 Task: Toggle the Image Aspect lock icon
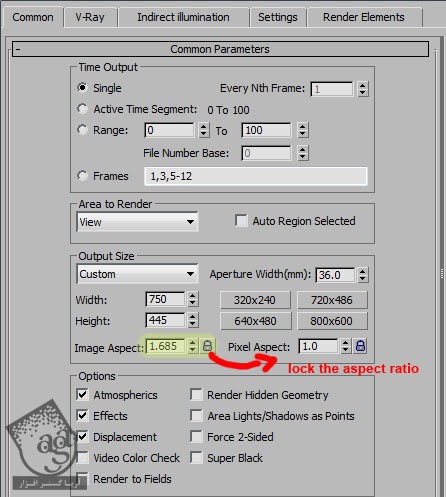pyautogui.click(x=207, y=346)
